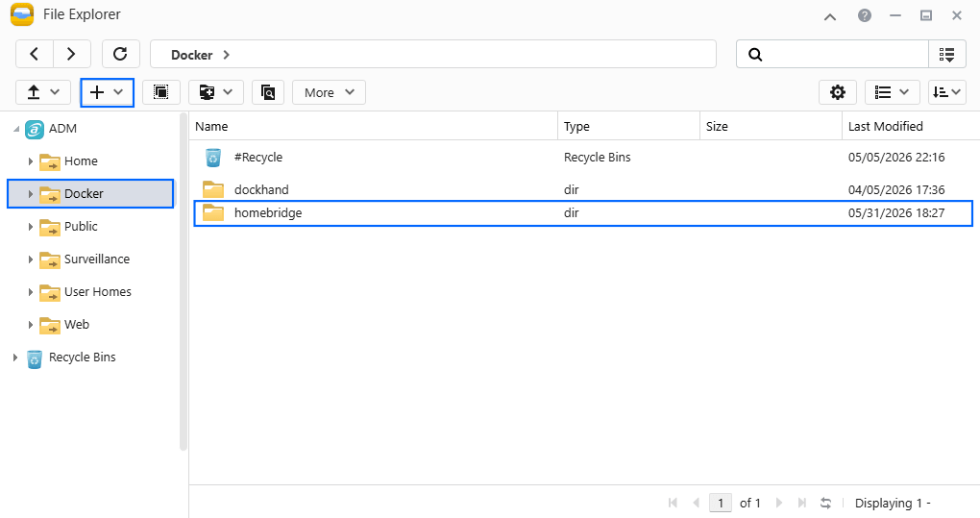Go to the last page in pager
Viewport: 980px width, 518px height.
coord(802,503)
